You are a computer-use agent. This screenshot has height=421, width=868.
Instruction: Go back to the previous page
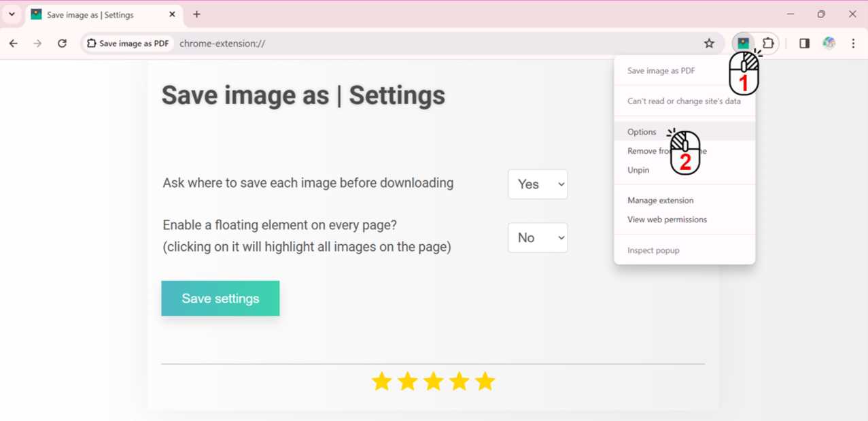(14, 44)
